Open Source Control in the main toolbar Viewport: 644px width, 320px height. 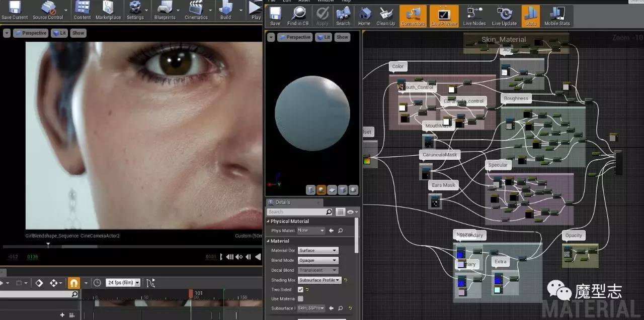click(x=48, y=11)
